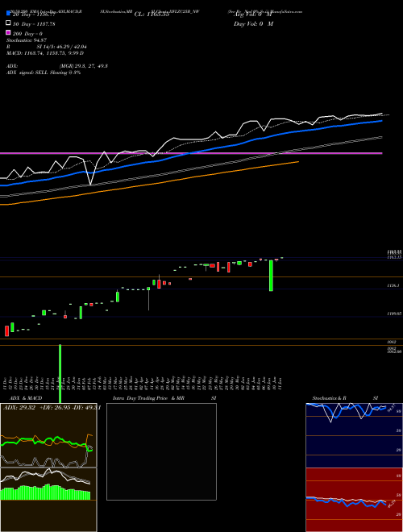Viewport: 403px width, 532px height.
Task: Click the ADX line chart thumbnail
Action: 48,435
